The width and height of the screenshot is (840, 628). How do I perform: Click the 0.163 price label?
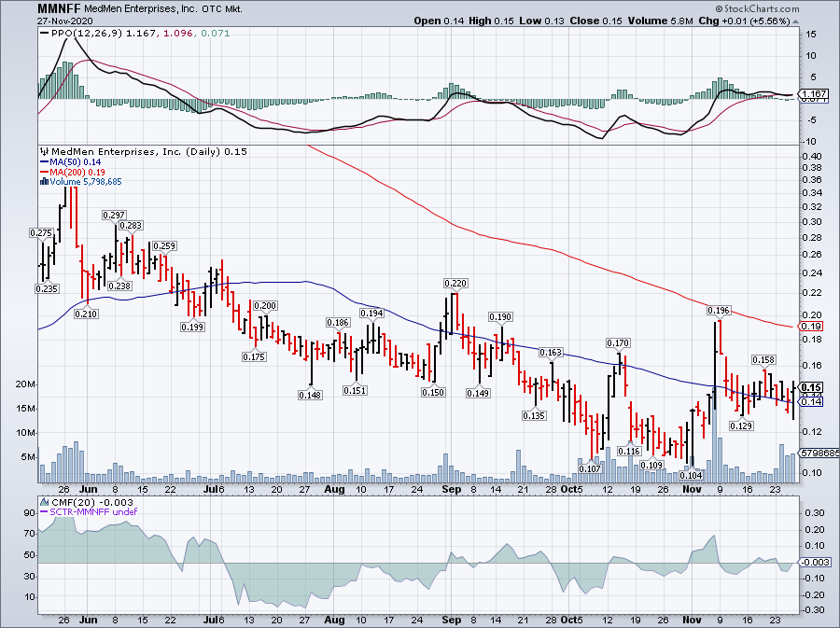click(552, 353)
